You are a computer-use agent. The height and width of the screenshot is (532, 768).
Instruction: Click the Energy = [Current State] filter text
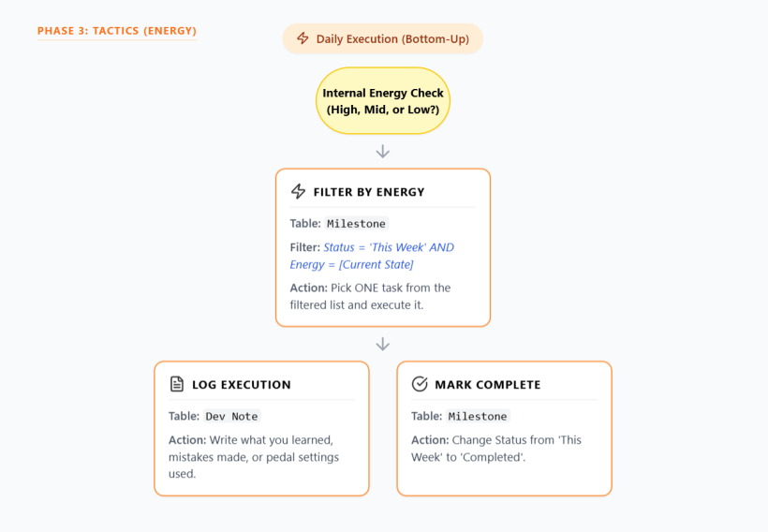[x=351, y=264]
